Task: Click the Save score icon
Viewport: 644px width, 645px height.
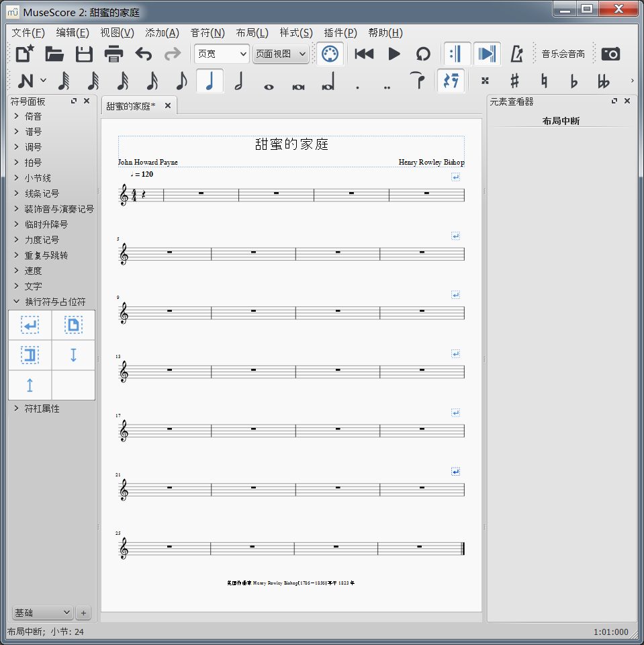Action: point(84,54)
